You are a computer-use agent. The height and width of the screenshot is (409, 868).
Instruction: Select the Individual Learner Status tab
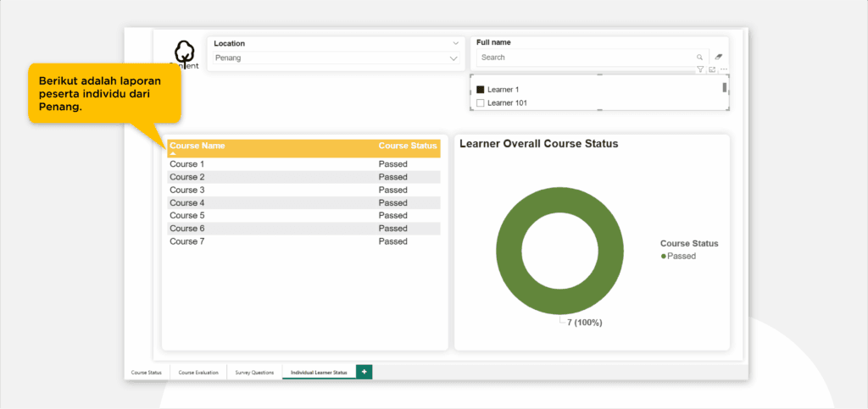coord(319,373)
